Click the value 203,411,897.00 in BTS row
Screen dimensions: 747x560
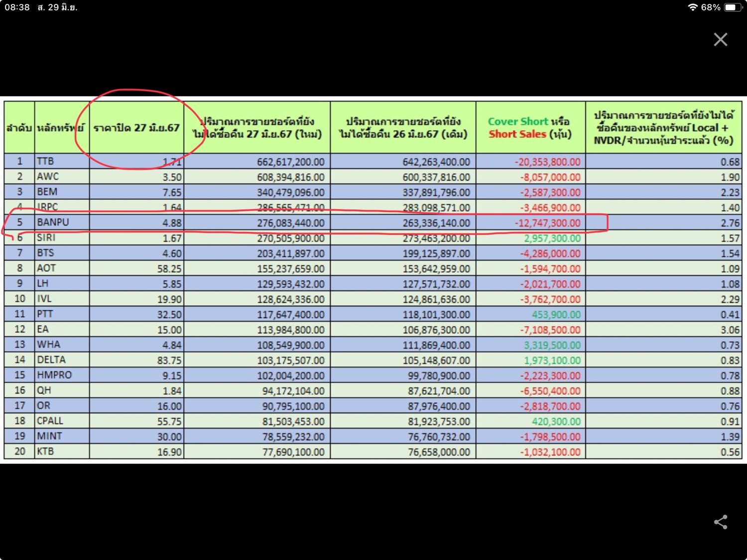(291, 253)
